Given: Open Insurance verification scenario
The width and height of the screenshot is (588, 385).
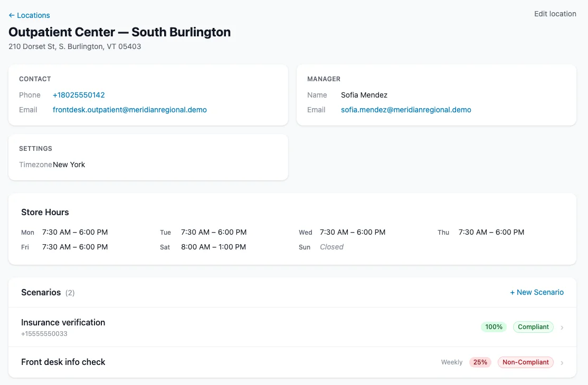Looking at the screenshot, I should 292,327.
